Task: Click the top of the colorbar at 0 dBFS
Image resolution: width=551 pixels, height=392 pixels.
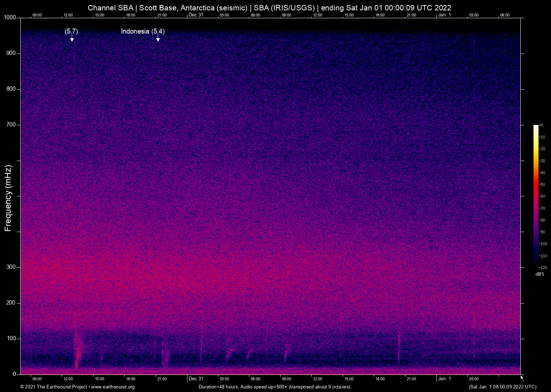Action: pyautogui.click(x=536, y=126)
